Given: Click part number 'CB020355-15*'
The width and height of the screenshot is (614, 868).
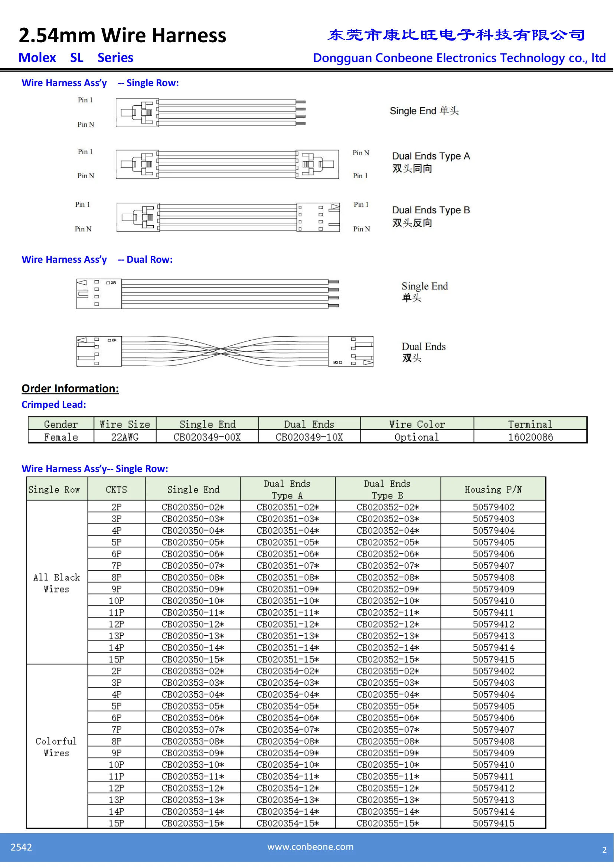Looking at the screenshot, I should [x=388, y=824].
